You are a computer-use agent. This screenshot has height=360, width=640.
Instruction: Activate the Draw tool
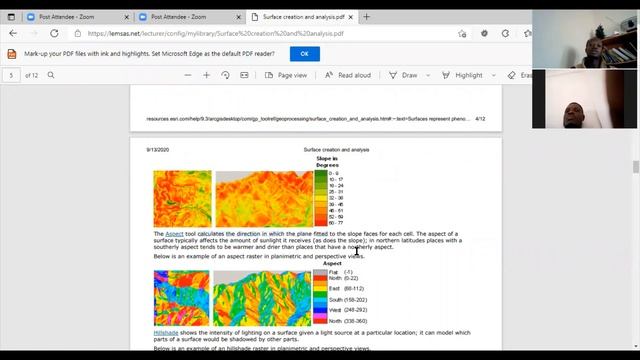click(403, 75)
